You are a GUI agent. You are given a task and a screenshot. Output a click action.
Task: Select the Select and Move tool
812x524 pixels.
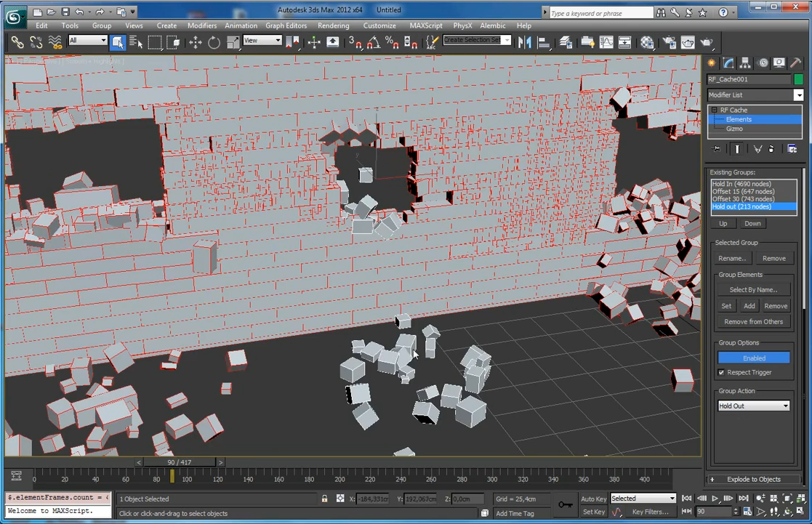point(196,42)
